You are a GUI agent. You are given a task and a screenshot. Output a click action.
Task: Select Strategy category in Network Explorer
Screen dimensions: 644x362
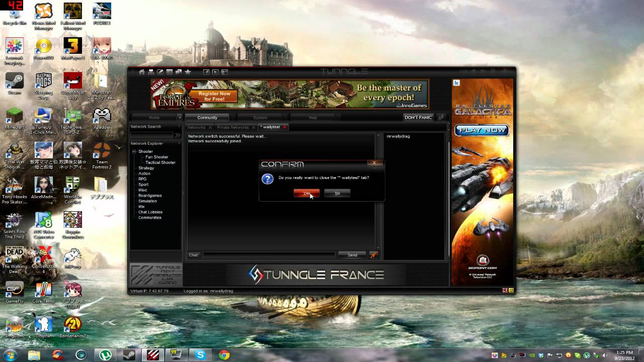point(146,168)
